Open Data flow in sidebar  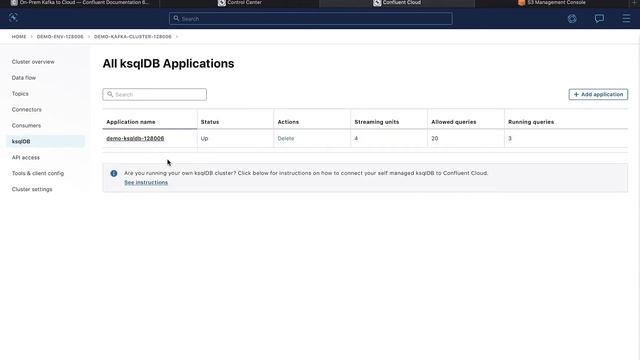[x=24, y=78]
